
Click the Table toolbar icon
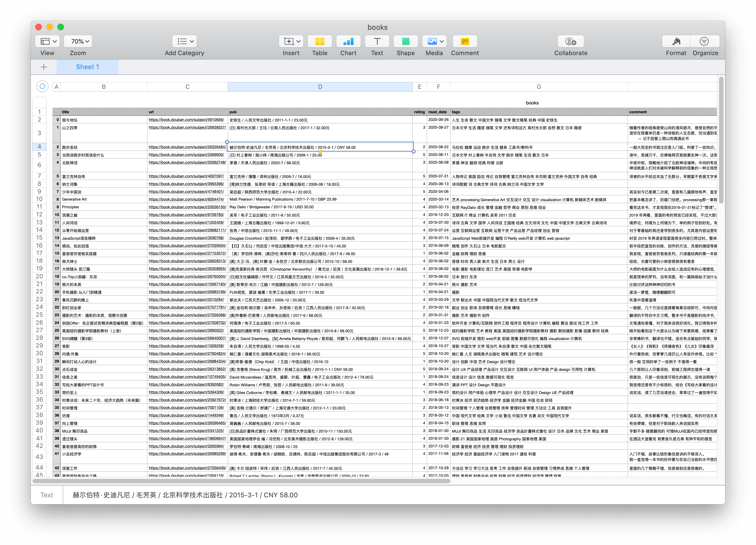coord(319,42)
